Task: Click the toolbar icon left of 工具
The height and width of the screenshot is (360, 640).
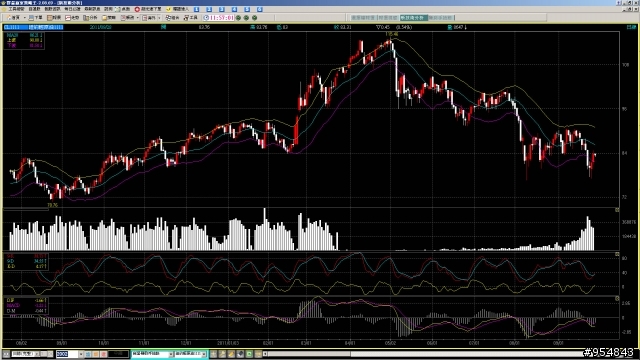Action: click(172, 18)
